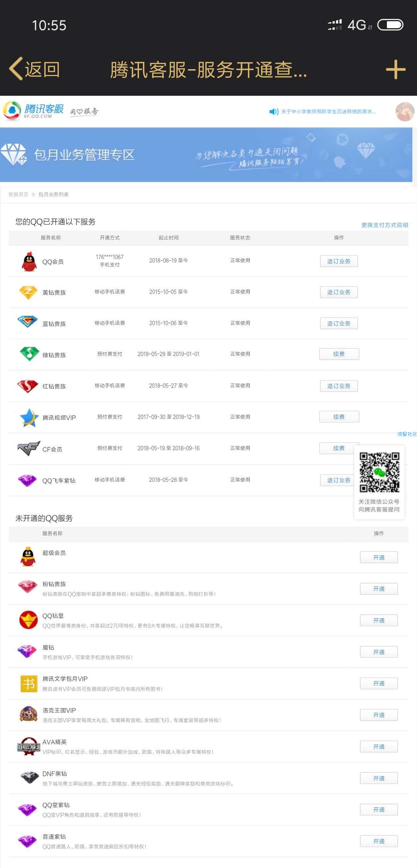Unsubscribe from QQ会员 via 退订业务

pos(339,261)
